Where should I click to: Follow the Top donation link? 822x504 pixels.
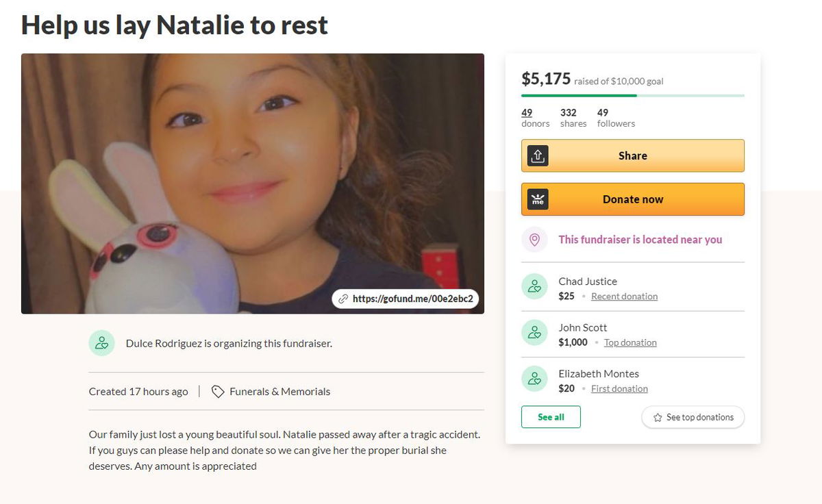(x=630, y=342)
